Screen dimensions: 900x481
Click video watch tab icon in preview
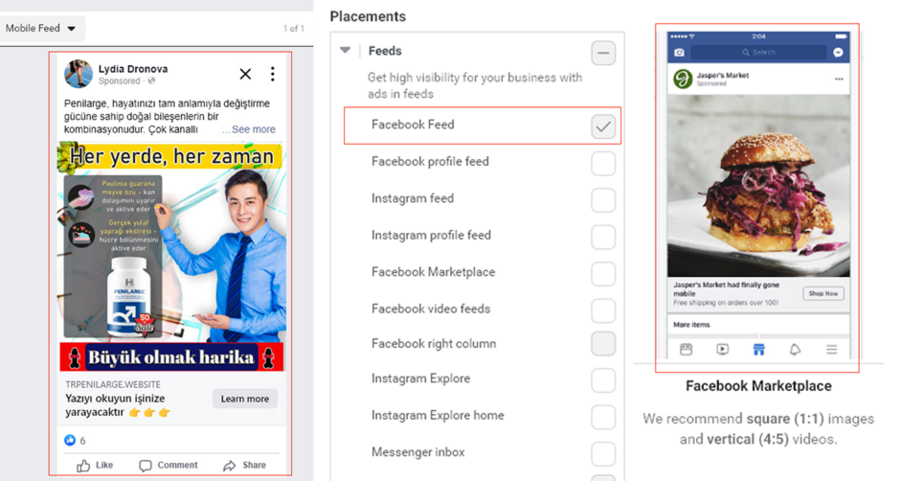point(723,349)
